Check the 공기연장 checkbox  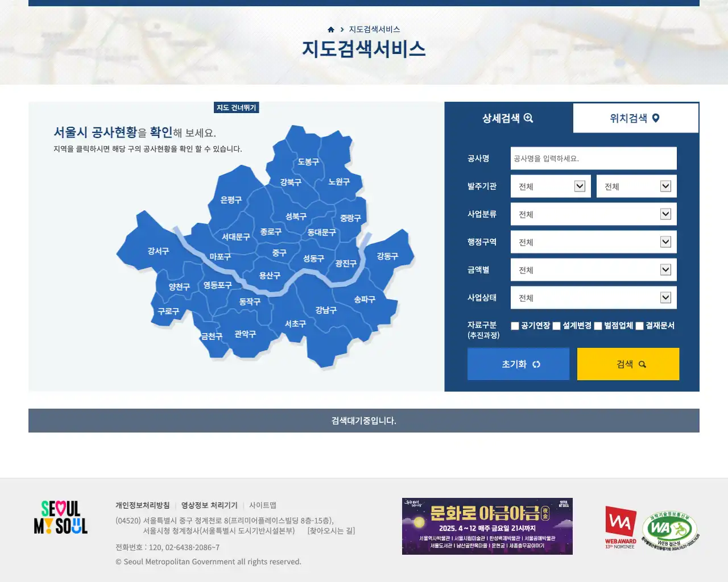pos(515,326)
